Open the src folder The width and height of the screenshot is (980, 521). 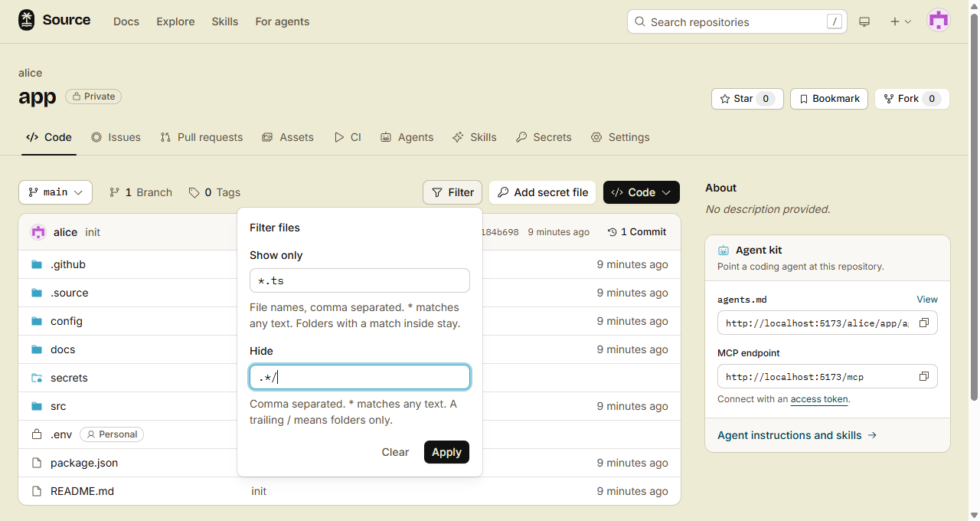click(58, 406)
